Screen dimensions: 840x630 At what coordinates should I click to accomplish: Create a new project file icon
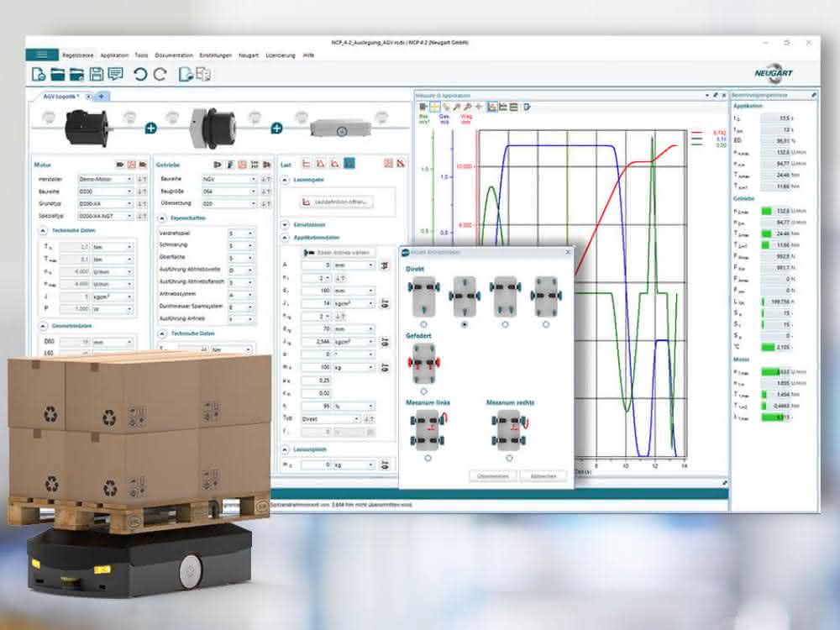[39, 75]
